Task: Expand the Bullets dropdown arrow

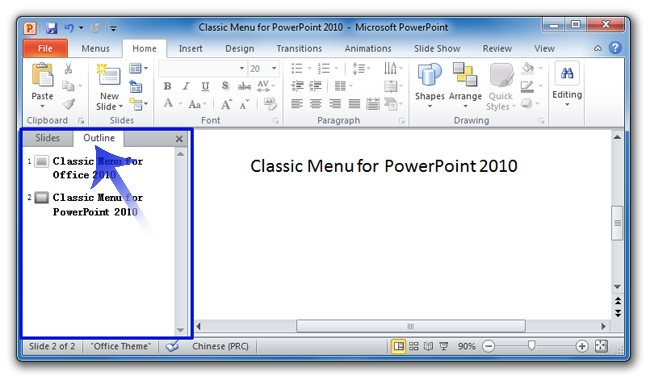Action: point(309,68)
